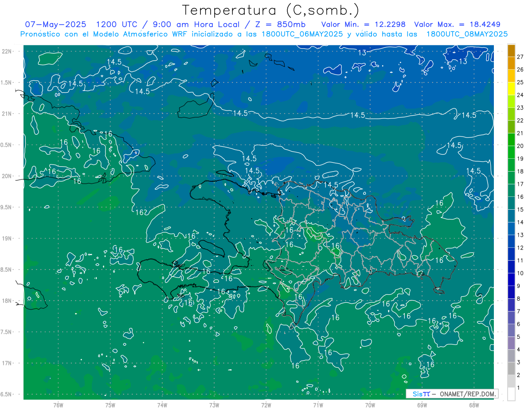Image resolution: width=532 pixels, height=411 pixels.
Task: Click the "25" color scale label
Action: [520, 82]
